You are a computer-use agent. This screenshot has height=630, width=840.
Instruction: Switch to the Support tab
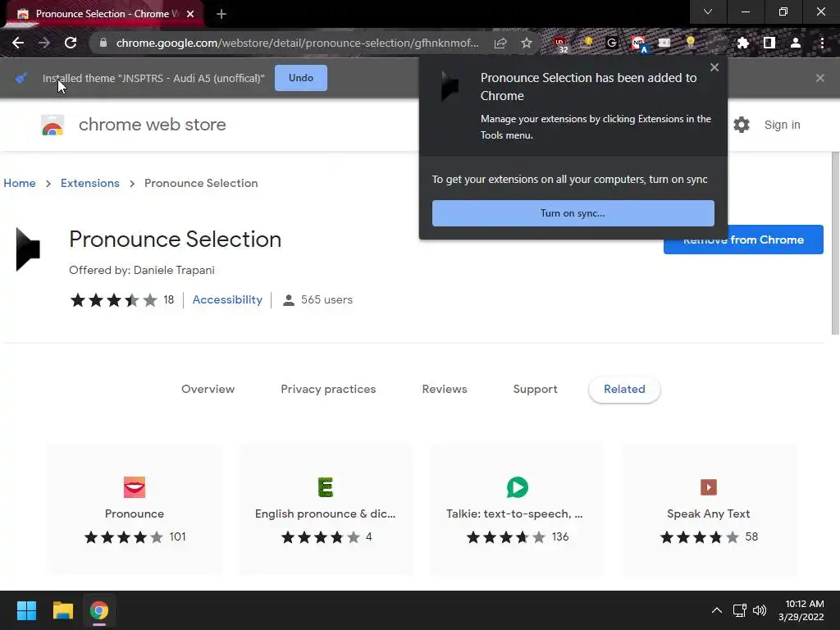tap(535, 390)
